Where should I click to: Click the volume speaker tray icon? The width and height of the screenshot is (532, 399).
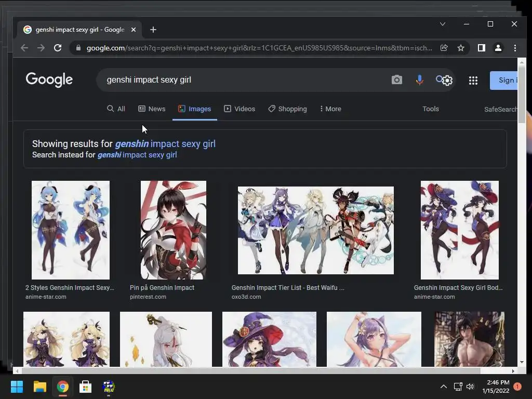tap(470, 387)
